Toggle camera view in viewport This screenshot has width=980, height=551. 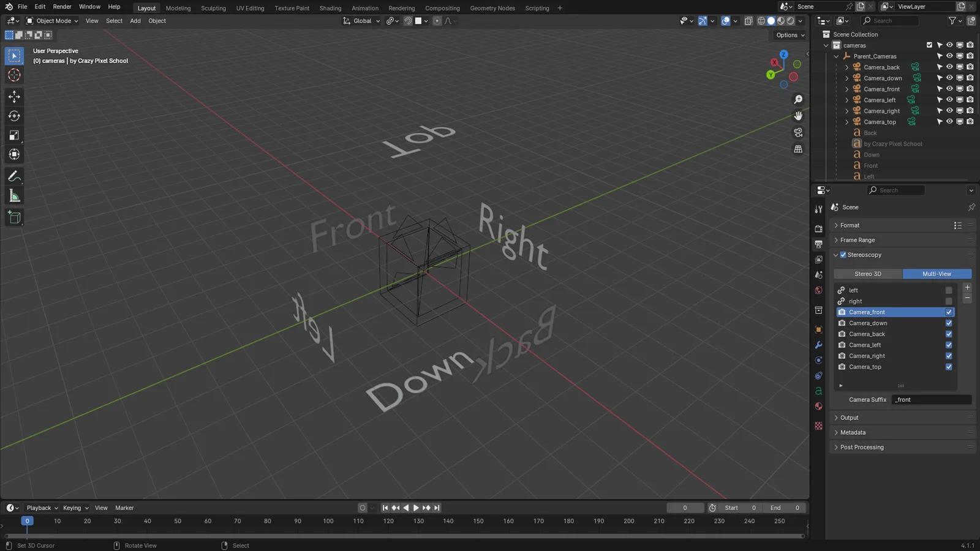(798, 132)
